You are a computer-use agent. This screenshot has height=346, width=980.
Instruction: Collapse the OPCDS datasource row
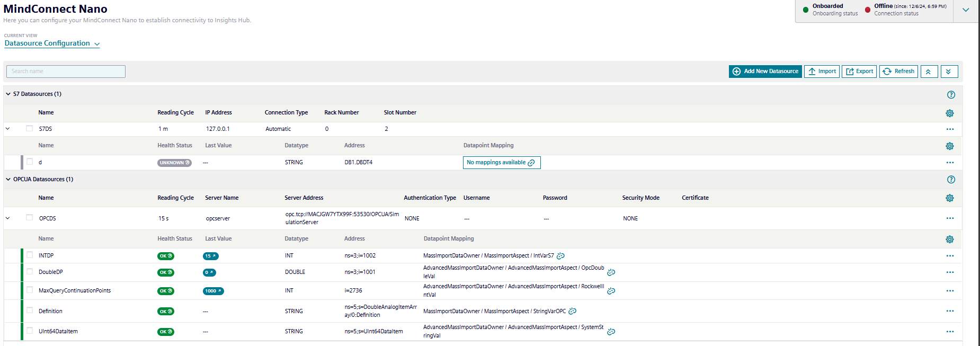pyautogui.click(x=7, y=218)
